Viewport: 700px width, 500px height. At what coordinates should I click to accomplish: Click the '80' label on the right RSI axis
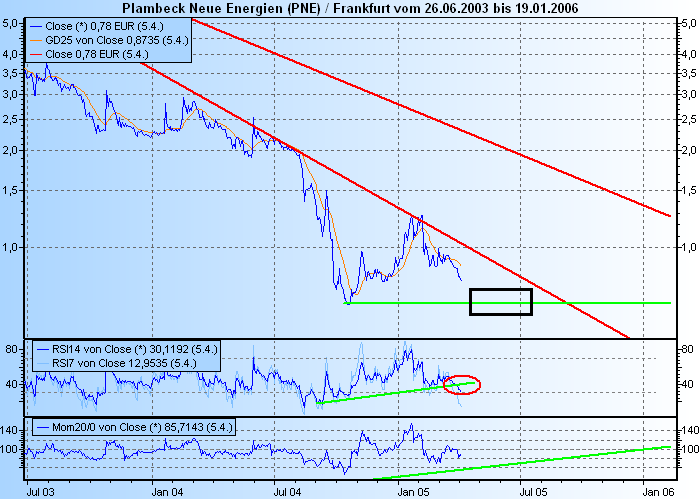click(688, 349)
